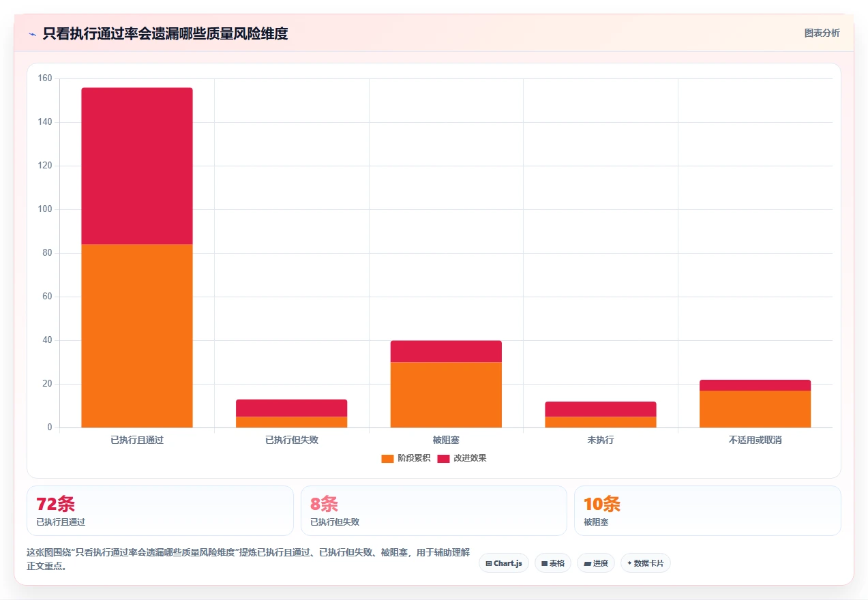Click the red segment of 已执行且通过 bar
The height and width of the screenshot is (600, 868).
137,166
